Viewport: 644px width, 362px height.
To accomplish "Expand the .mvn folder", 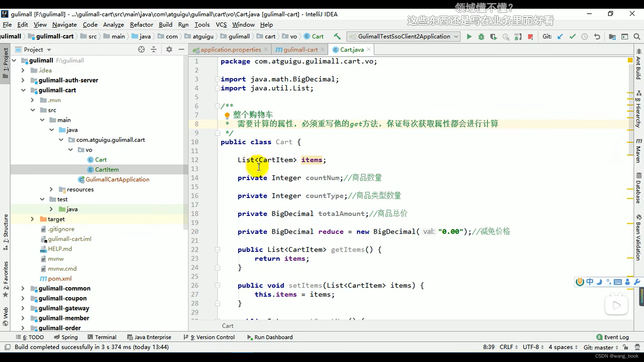I will click(x=32, y=100).
